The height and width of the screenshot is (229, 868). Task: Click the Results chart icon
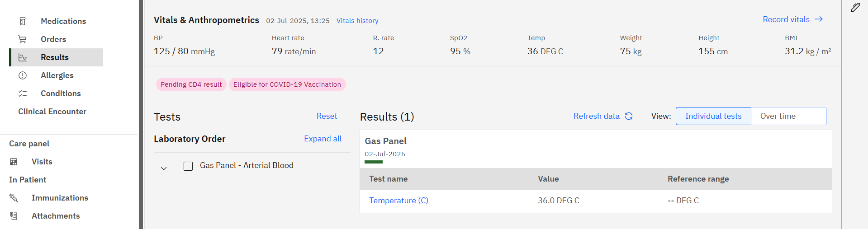[x=23, y=57]
